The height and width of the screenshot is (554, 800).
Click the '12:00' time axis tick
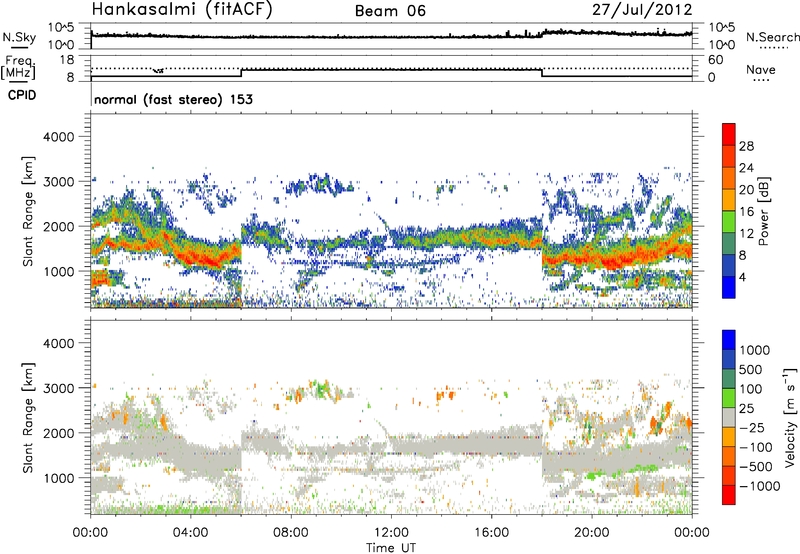pyautogui.click(x=391, y=533)
